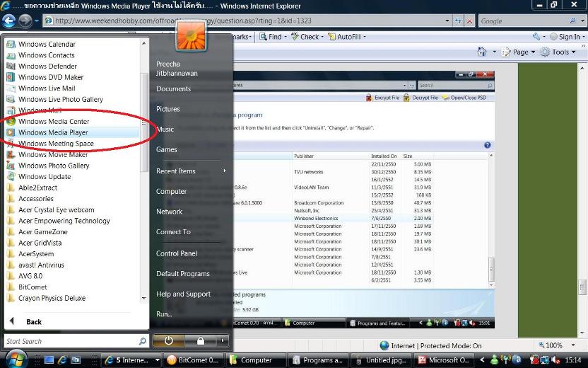Image resolution: width=588 pixels, height=368 pixels.
Task: Open the Tools dropdown menu
Action: click(x=559, y=52)
